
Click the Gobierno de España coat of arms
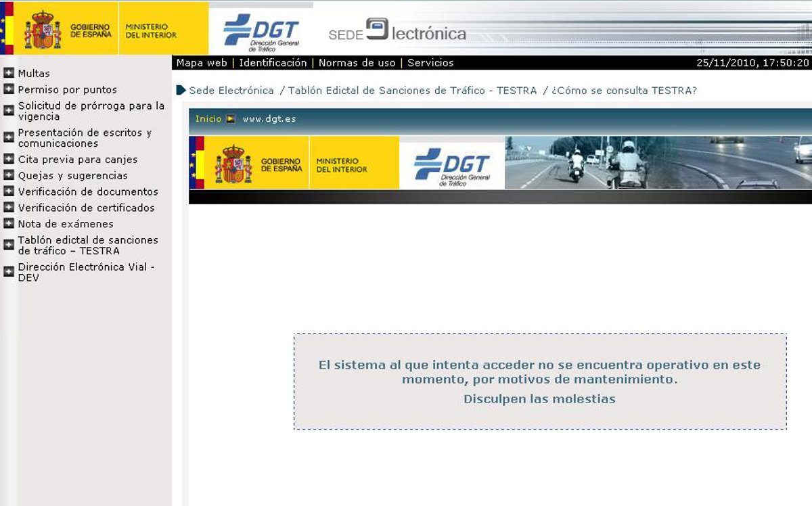(x=42, y=30)
